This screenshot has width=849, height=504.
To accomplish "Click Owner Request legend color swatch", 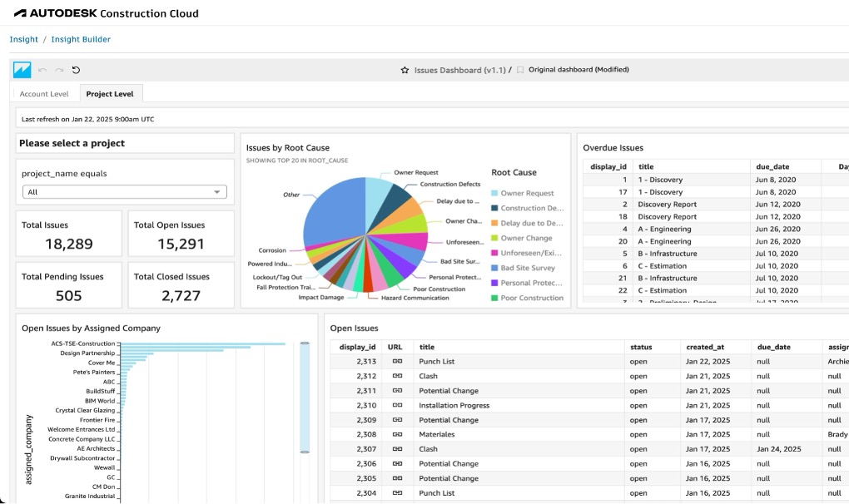I will [x=494, y=193].
